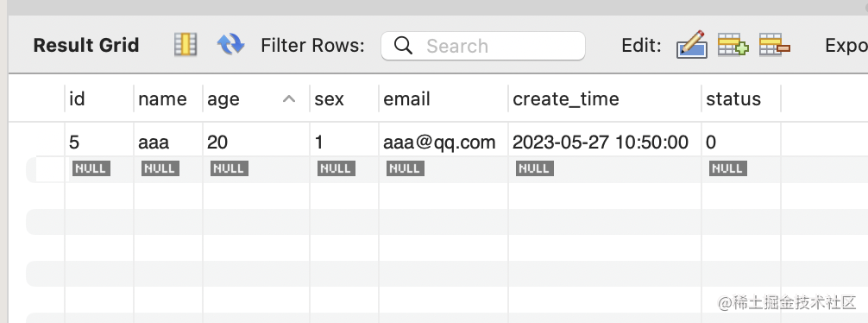Focus the Filter Rows search field

coord(482,46)
